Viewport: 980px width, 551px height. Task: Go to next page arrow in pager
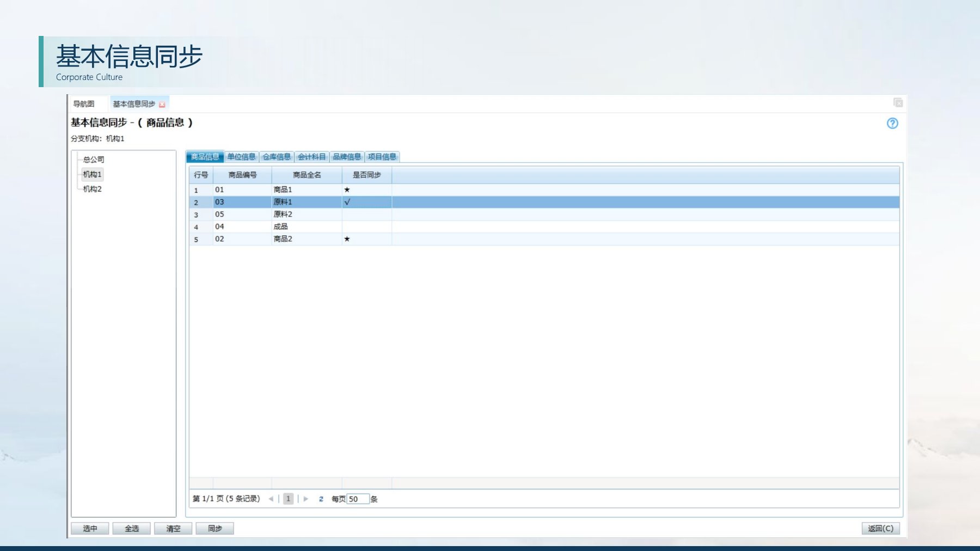click(306, 499)
